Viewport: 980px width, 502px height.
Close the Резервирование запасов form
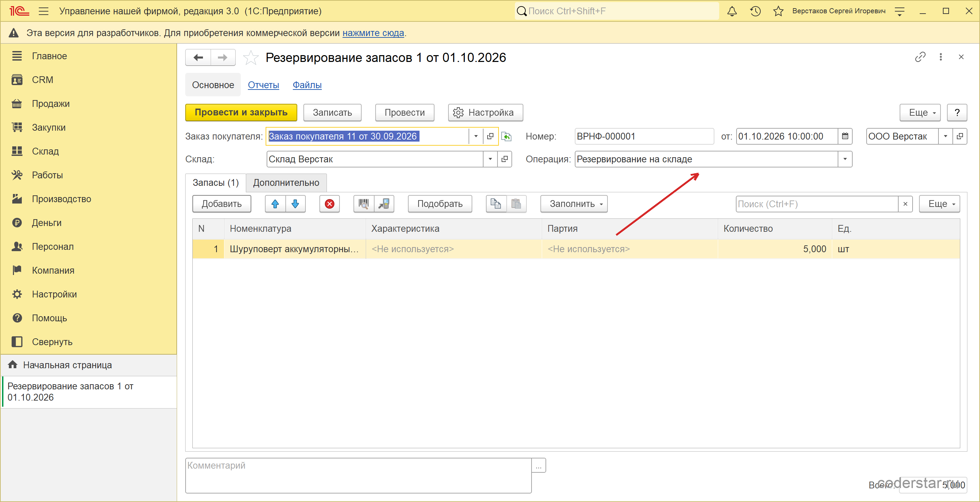pyautogui.click(x=961, y=57)
